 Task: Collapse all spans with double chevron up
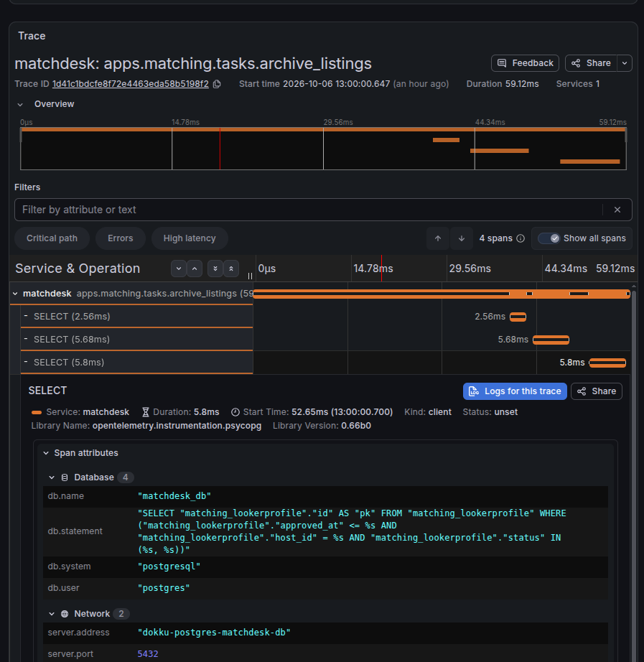click(x=231, y=269)
